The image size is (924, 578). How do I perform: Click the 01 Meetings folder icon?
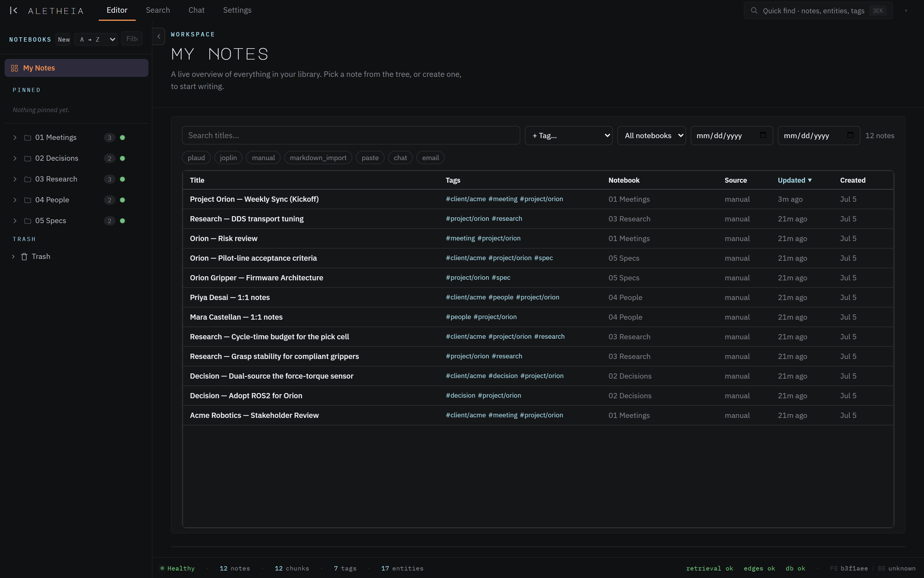27,138
